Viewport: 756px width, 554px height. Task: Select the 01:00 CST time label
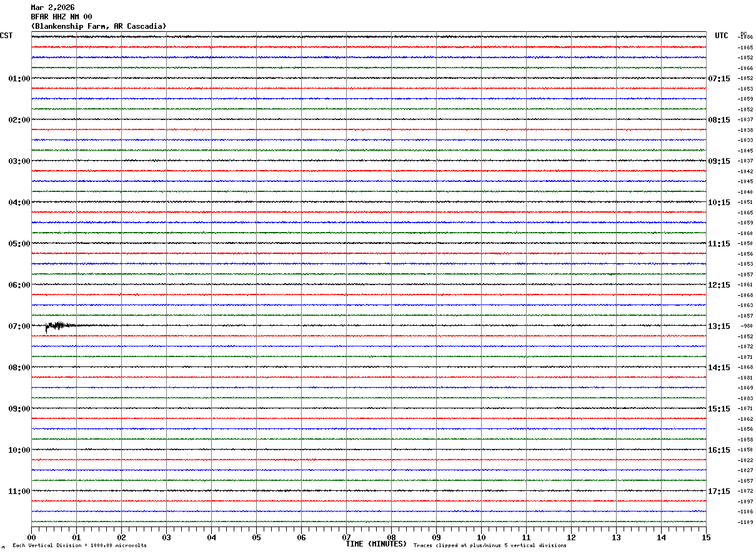(x=19, y=79)
